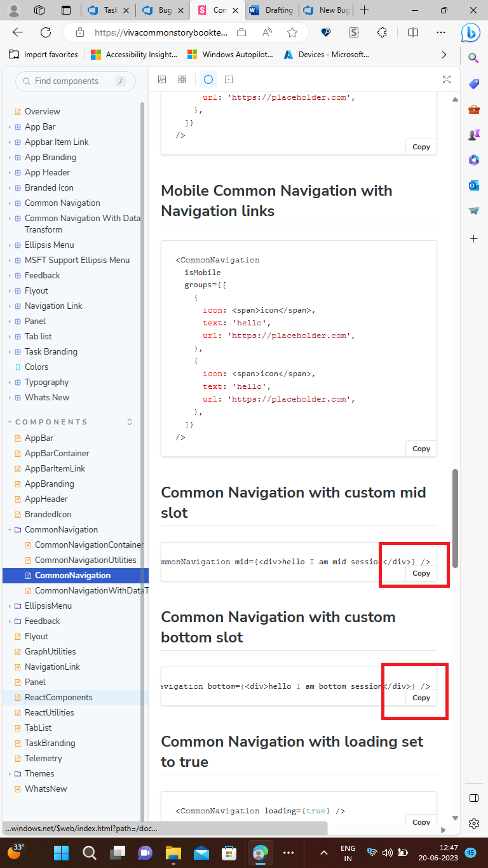The height and width of the screenshot is (868, 488).
Task: Open the Bing chat icon in Edge
Action: click(x=470, y=32)
